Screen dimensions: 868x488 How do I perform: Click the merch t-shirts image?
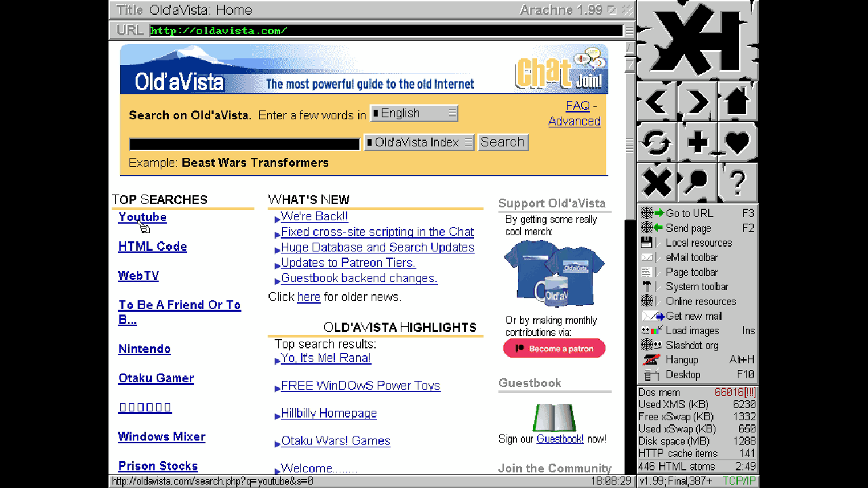coord(555,274)
